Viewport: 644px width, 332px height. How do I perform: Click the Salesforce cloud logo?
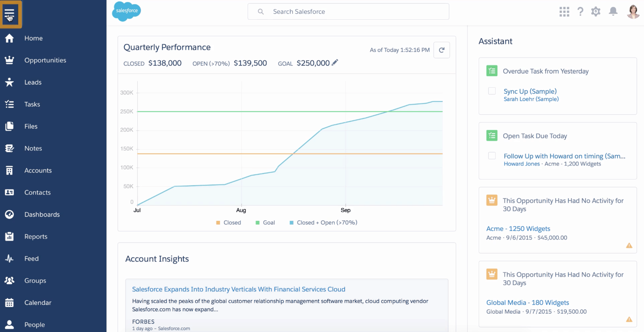[x=126, y=11]
